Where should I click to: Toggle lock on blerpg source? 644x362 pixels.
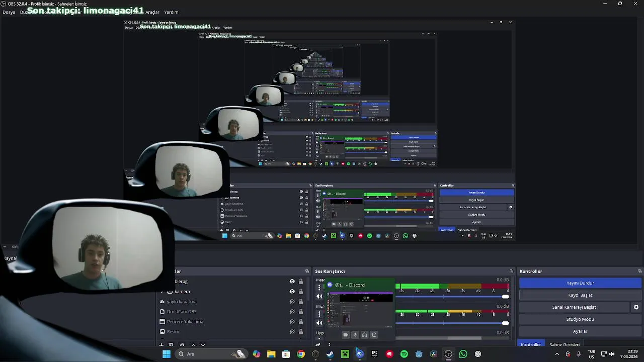pyautogui.click(x=301, y=282)
